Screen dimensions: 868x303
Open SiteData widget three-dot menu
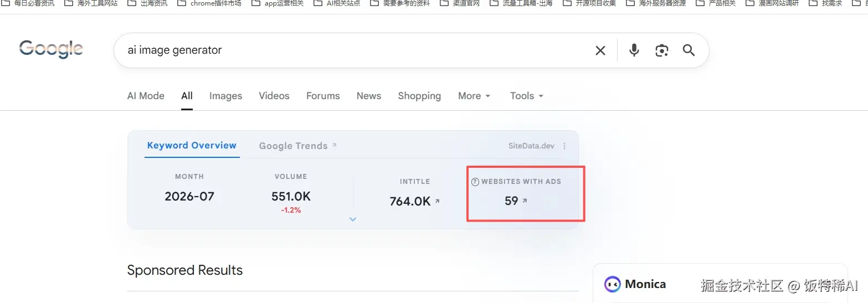564,146
